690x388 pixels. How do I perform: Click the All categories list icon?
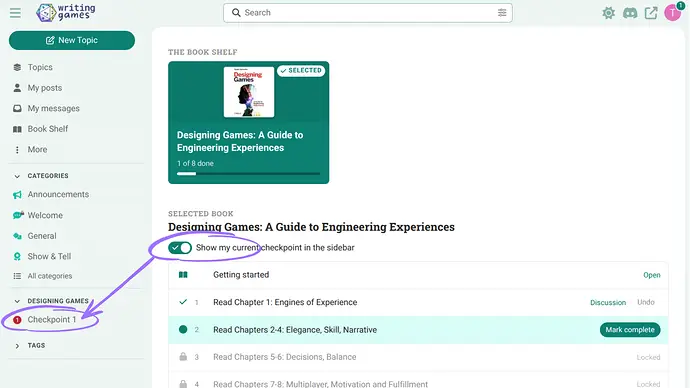coord(17,276)
